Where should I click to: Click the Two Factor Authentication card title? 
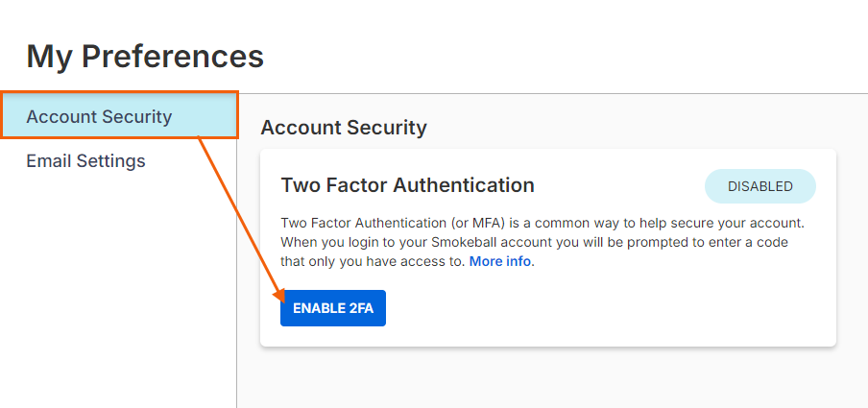[x=407, y=185]
